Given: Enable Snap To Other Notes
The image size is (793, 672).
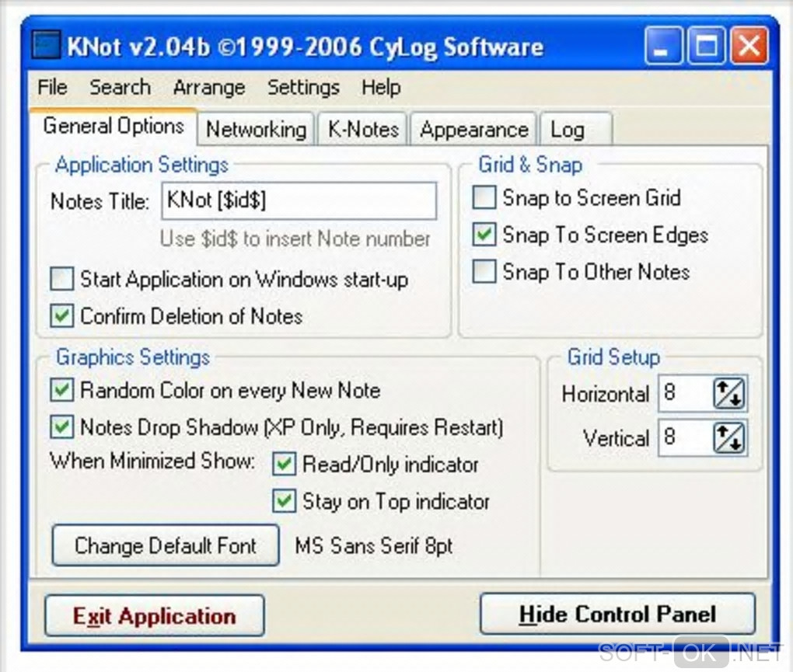Looking at the screenshot, I should tap(484, 271).
